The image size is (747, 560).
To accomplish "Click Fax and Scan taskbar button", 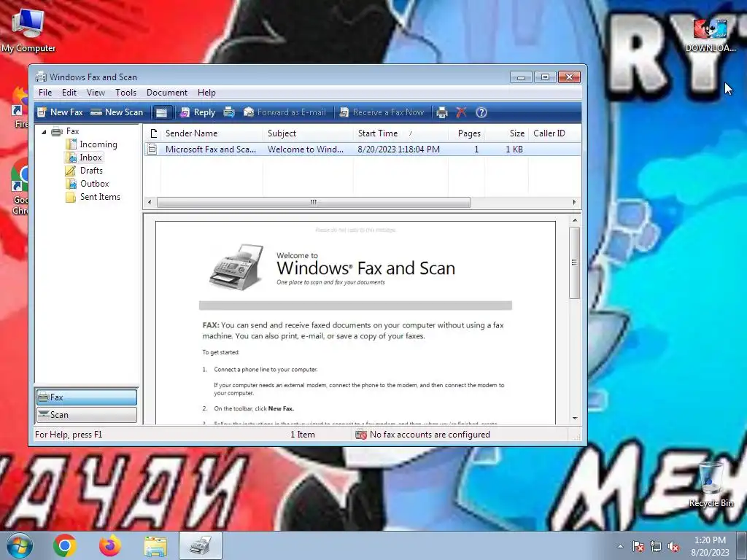I will (x=201, y=545).
